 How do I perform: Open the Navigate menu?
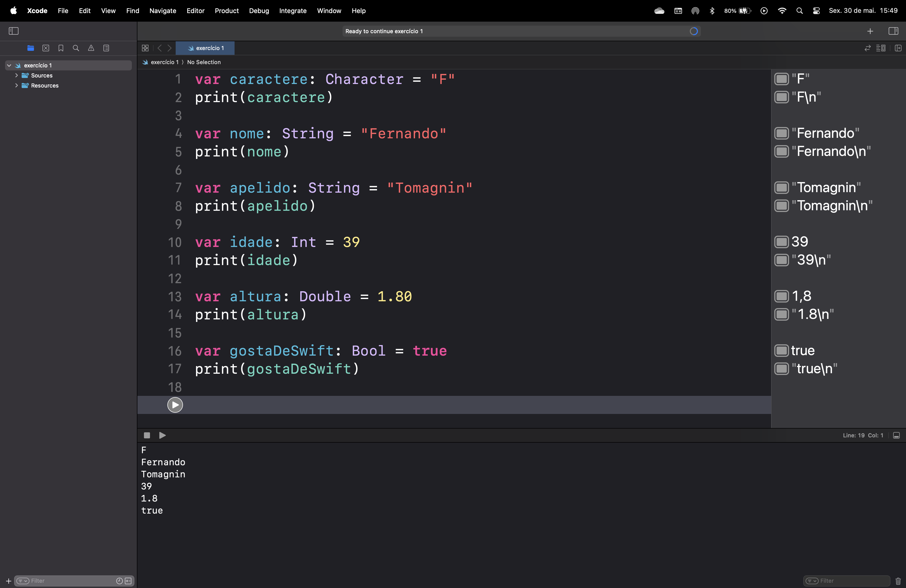[163, 11]
